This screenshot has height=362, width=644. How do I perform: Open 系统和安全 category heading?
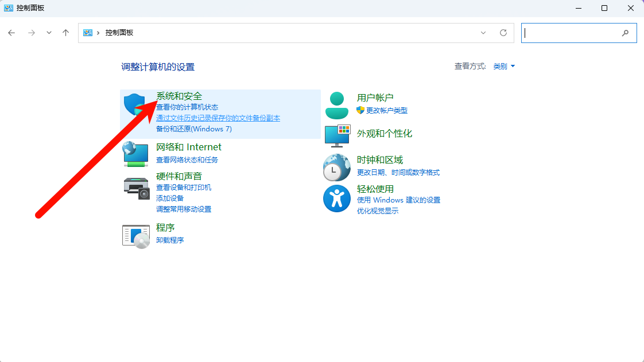[179, 96]
